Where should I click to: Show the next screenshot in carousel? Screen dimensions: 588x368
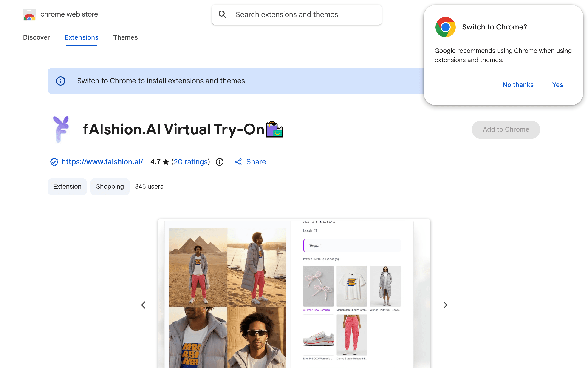[x=445, y=305]
